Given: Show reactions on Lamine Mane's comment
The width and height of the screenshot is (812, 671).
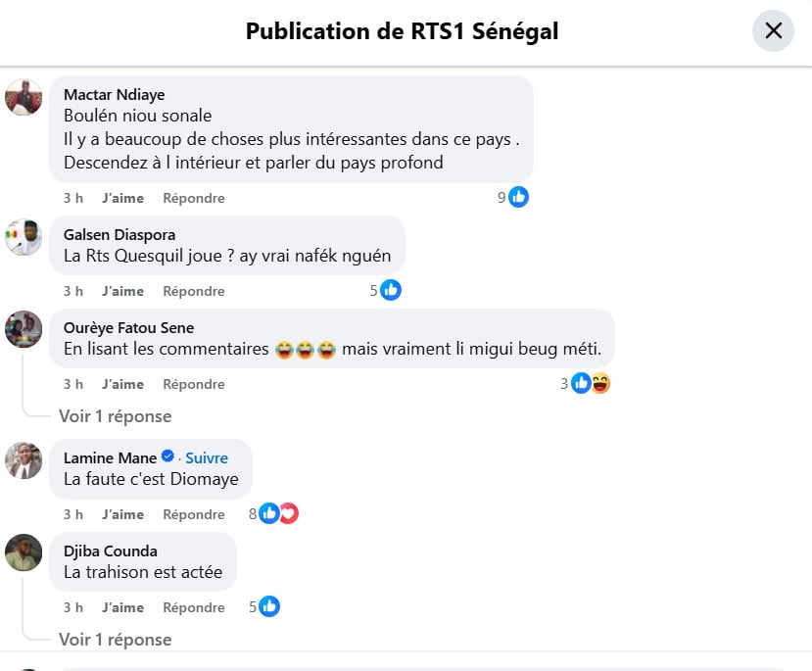Looking at the screenshot, I should [277, 513].
